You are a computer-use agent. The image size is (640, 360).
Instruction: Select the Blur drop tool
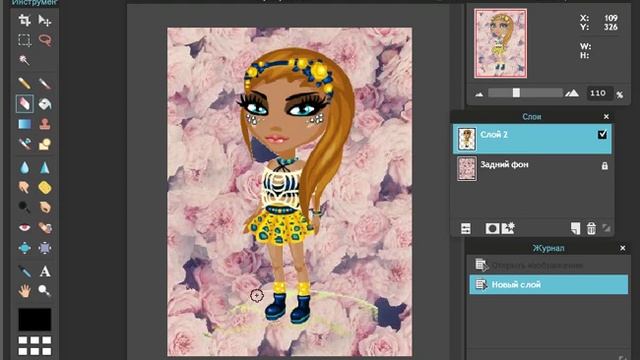[24, 167]
